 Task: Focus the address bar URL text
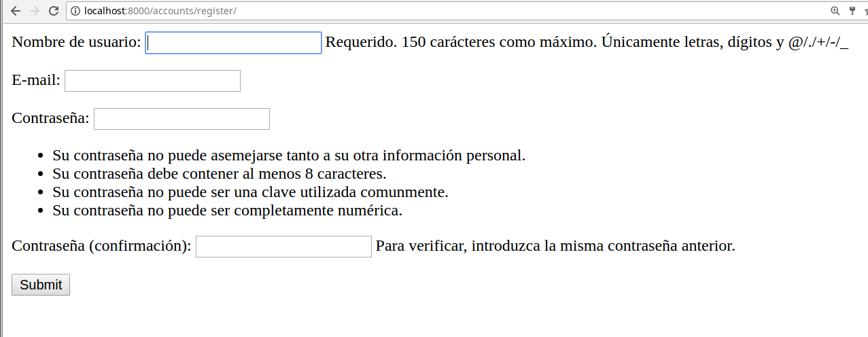[160, 12]
